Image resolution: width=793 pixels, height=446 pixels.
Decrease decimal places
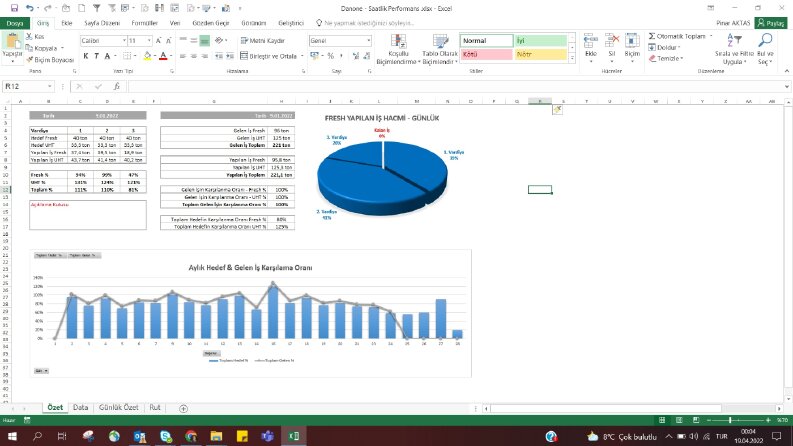point(367,56)
